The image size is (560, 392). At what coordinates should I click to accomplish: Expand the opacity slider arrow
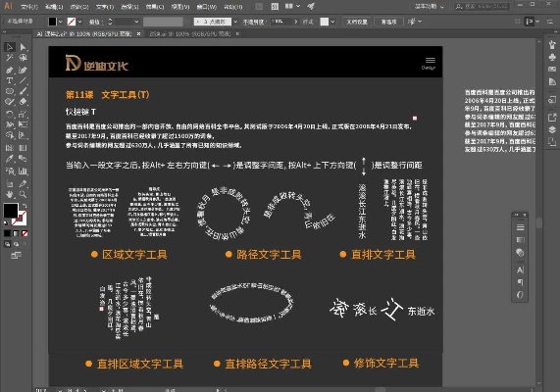pos(296,22)
